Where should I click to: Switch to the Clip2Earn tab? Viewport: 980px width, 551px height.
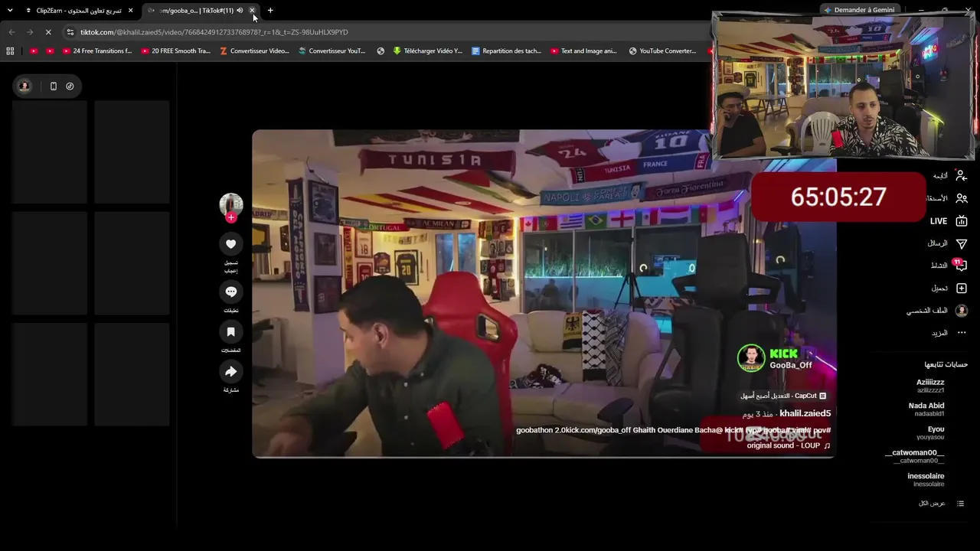click(x=80, y=11)
